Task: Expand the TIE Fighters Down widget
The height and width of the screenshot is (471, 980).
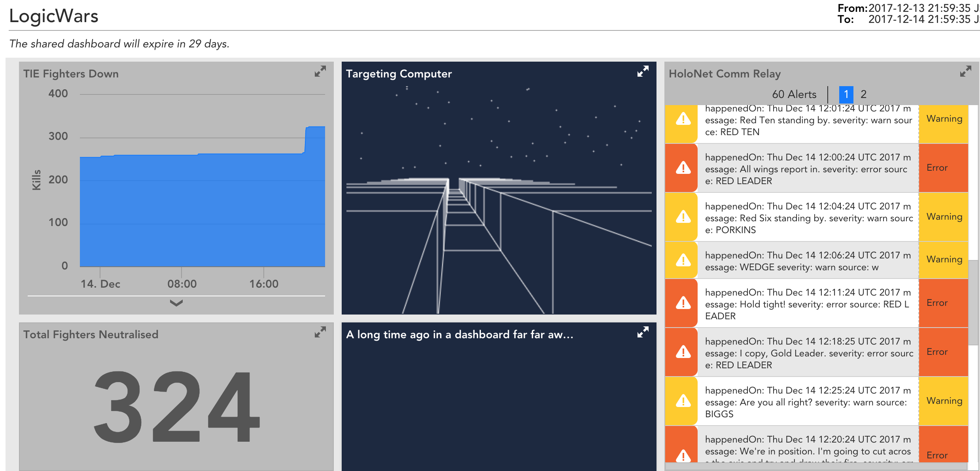Action: click(320, 72)
